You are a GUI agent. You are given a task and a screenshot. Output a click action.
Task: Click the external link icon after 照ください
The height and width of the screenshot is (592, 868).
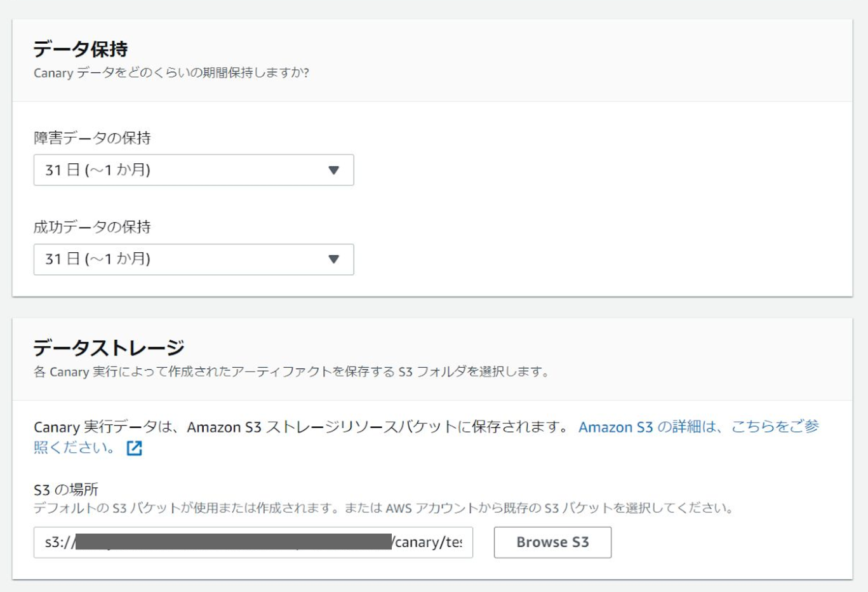[x=134, y=448]
